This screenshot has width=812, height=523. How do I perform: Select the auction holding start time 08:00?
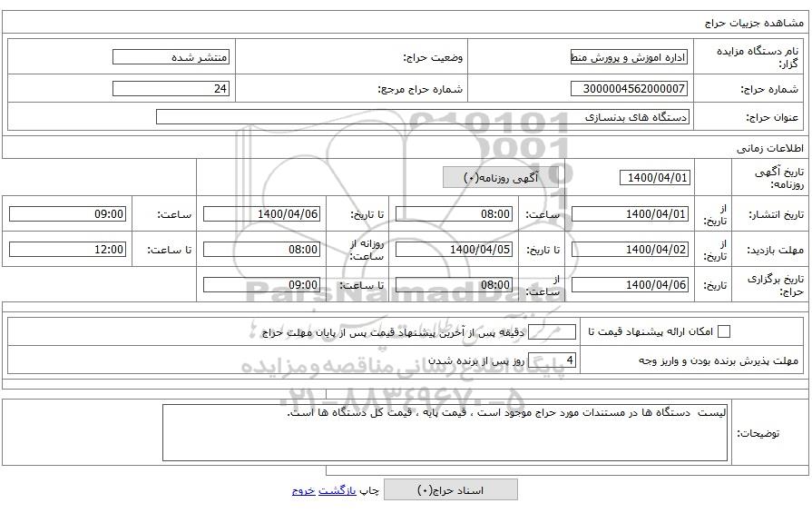pyautogui.click(x=455, y=284)
